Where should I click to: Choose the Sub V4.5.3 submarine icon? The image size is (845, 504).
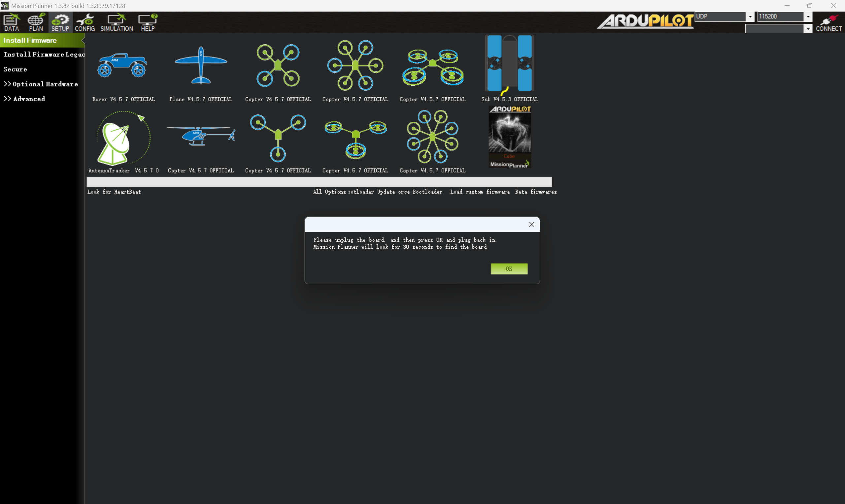(509, 64)
